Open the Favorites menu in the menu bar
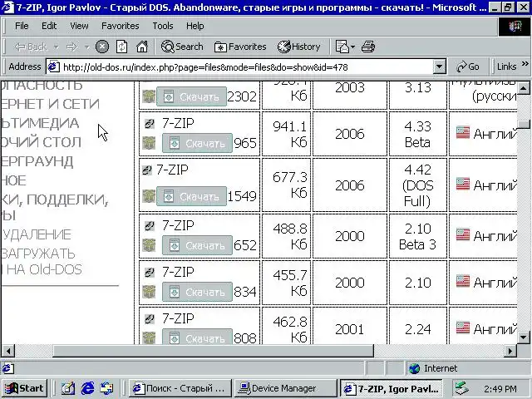 (x=120, y=26)
